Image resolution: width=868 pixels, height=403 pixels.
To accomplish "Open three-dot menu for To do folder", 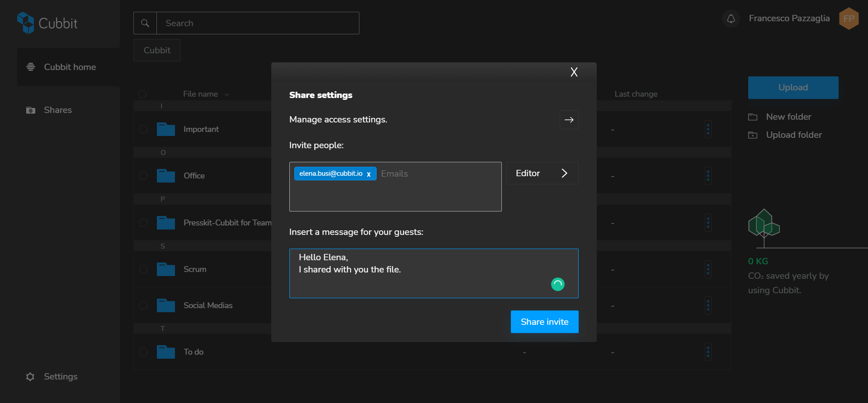I will [708, 352].
